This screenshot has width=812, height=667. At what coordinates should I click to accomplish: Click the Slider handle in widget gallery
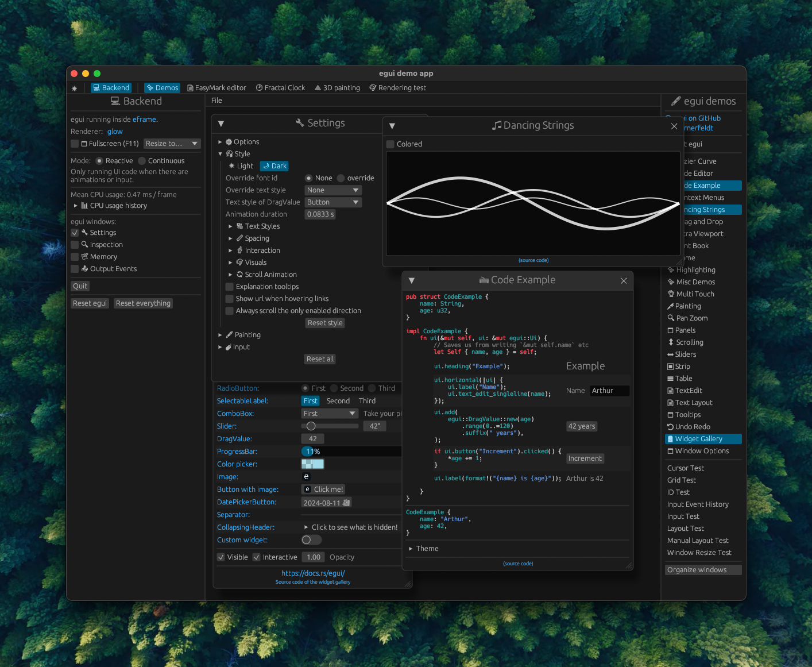(311, 426)
